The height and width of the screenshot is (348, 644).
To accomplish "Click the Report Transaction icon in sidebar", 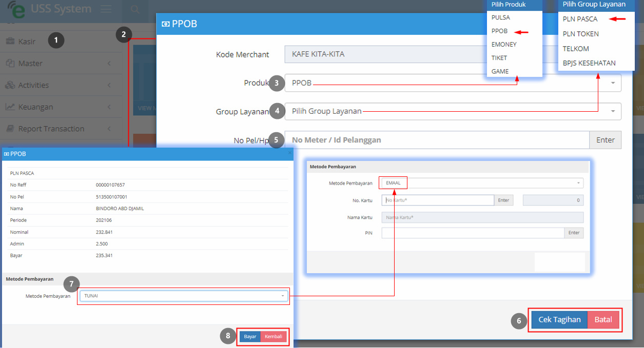I will tap(10, 129).
